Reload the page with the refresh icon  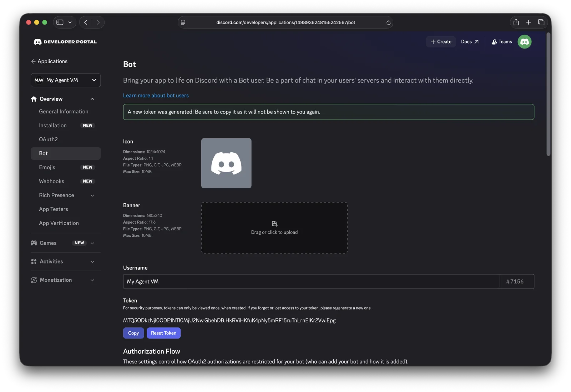(x=388, y=22)
